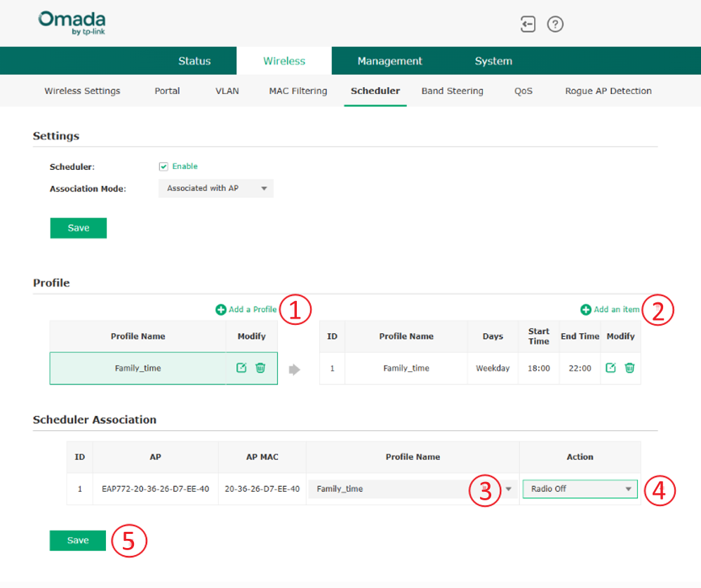
Task: Click the Add a Profile link
Action: pos(251,309)
